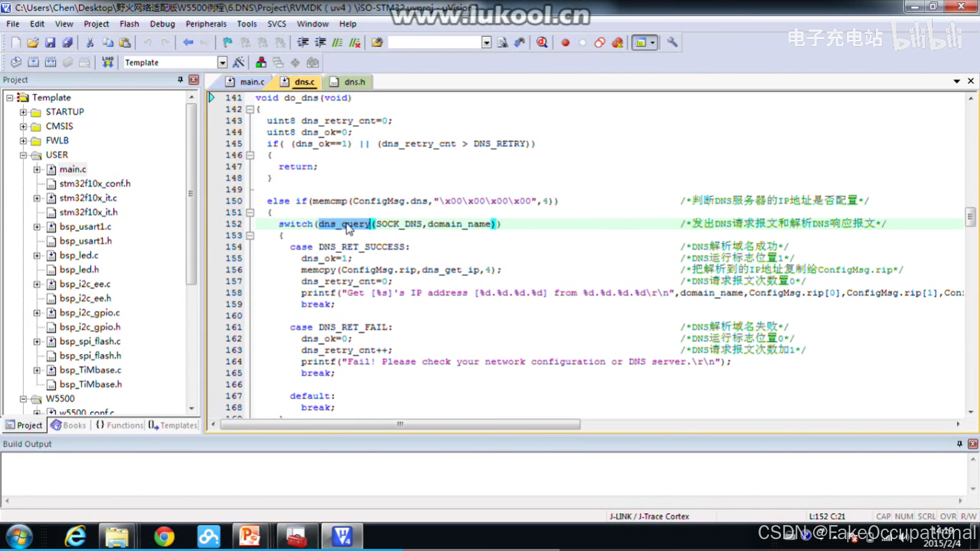Cut selection with the scissors icon
The width and height of the screenshot is (980, 551).
click(89, 43)
